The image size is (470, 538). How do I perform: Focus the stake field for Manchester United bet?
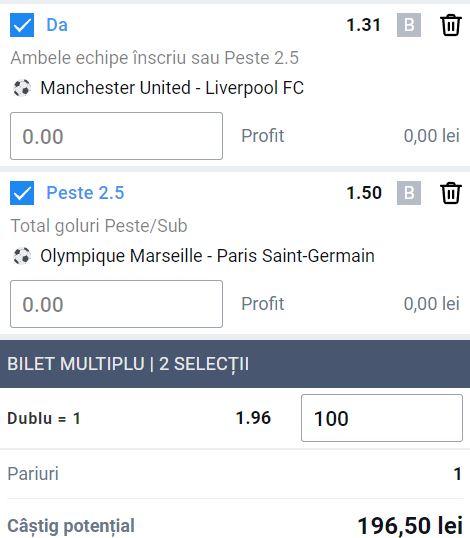click(116, 136)
